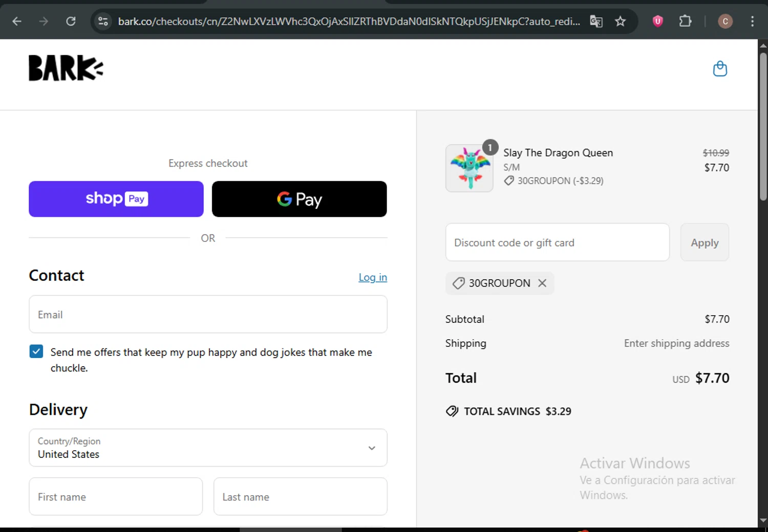Click the S/M size text
The image size is (768, 532).
point(511,167)
